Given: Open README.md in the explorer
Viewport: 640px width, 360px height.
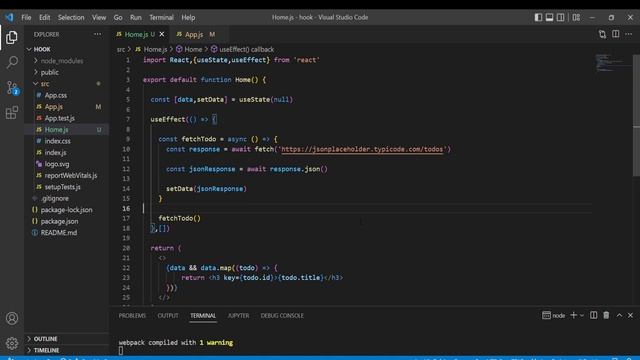Looking at the screenshot, I should pos(66,232).
